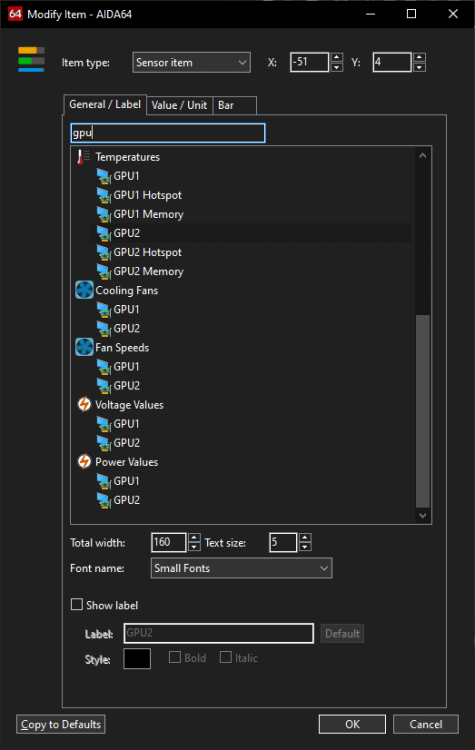475x750 pixels.
Task: Click the Cancel button
Action: tap(426, 724)
